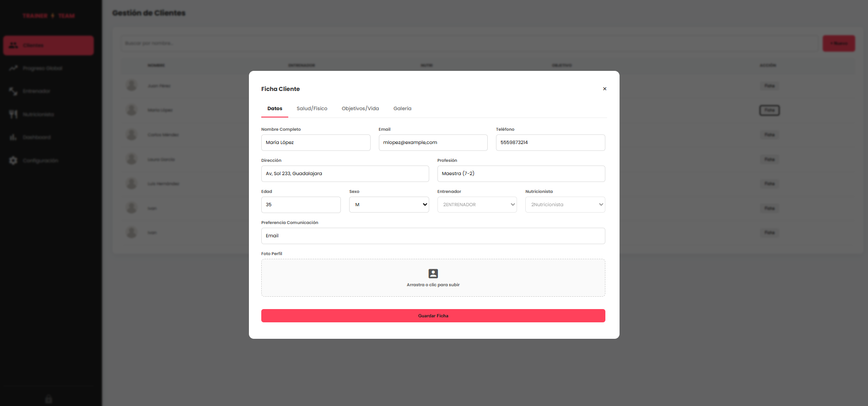Click the Email address input field
The width and height of the screenshot is (868, 406).
(x=433, y=143)
